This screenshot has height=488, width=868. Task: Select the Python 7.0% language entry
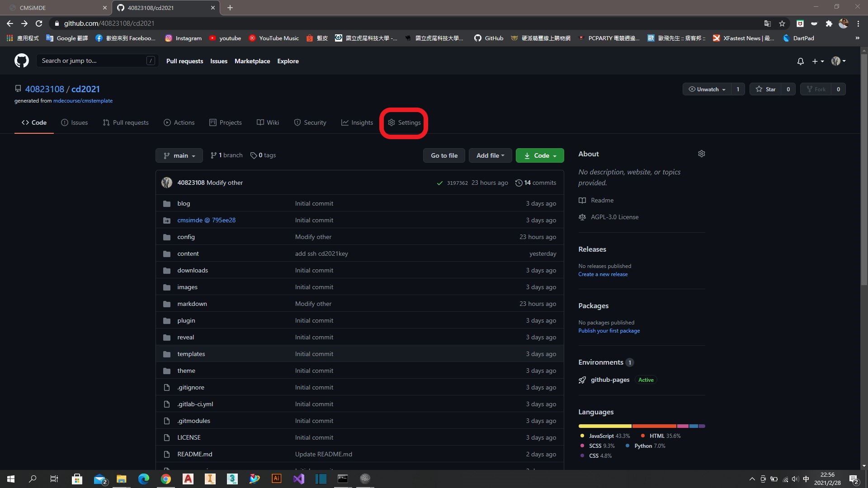click(x=646, y=446)
